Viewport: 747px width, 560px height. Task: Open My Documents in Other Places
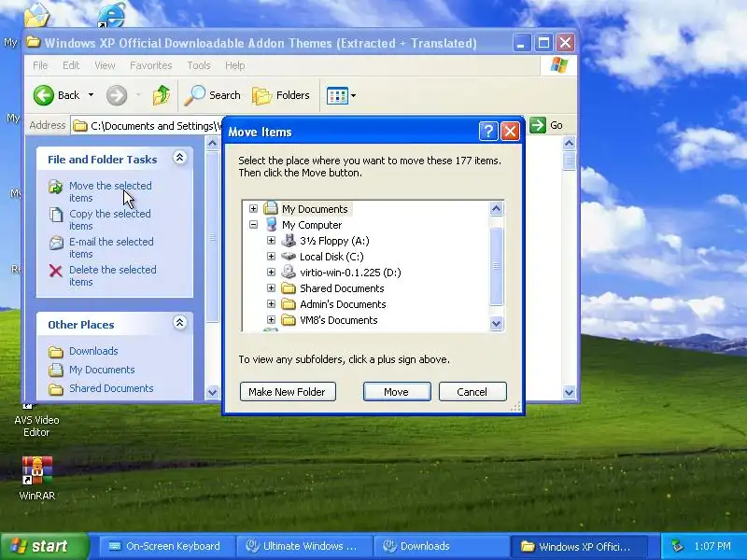tap(102, 370)
